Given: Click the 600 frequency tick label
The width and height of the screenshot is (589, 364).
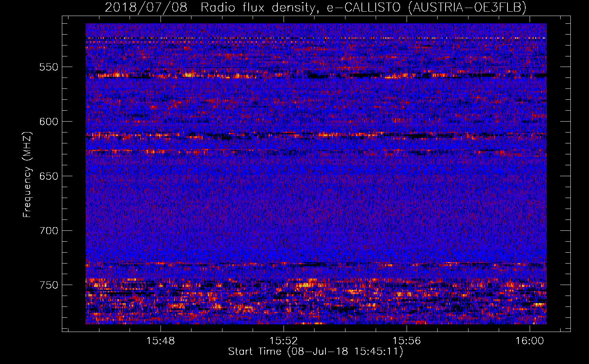Looking at the screenshot, I should pyautogui.click(x=49, y=122).
